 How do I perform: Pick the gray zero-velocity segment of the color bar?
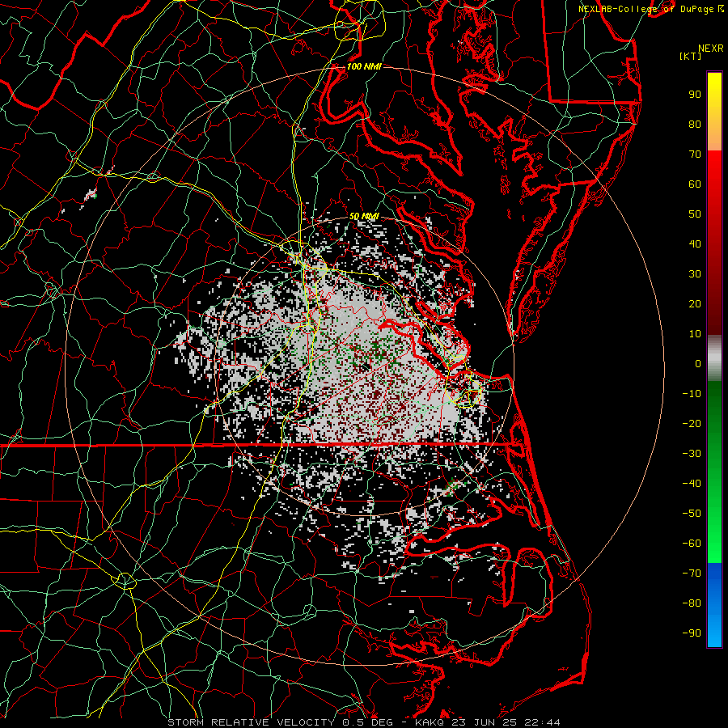click(714, 358)
